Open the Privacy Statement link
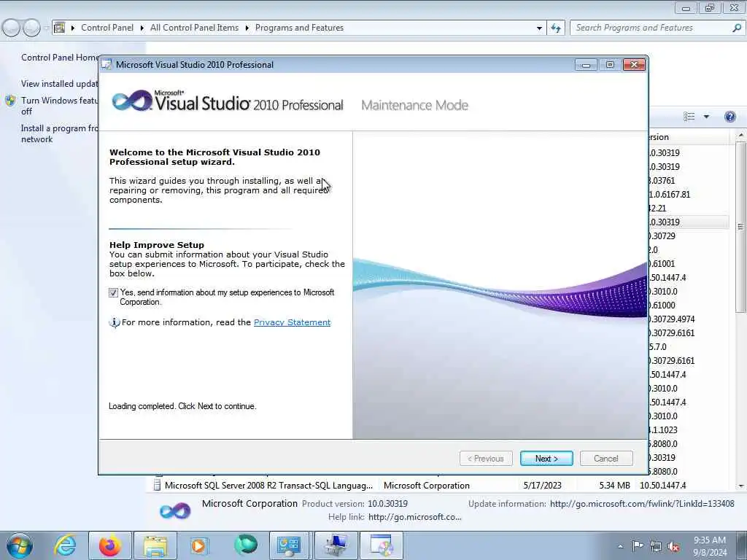This screenshot has height=560, width=747. pyautogui.click(x=292, y=322)
